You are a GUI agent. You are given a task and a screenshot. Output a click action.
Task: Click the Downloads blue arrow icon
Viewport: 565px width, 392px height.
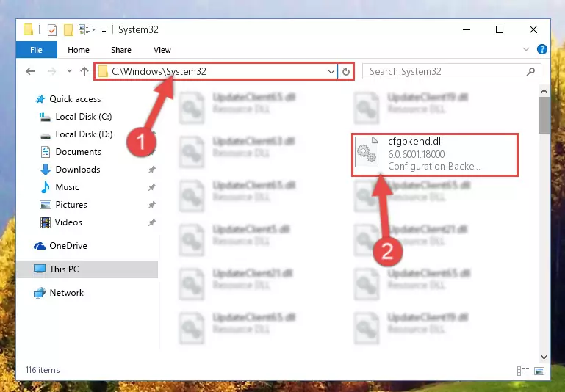click(x=46, y=169)
